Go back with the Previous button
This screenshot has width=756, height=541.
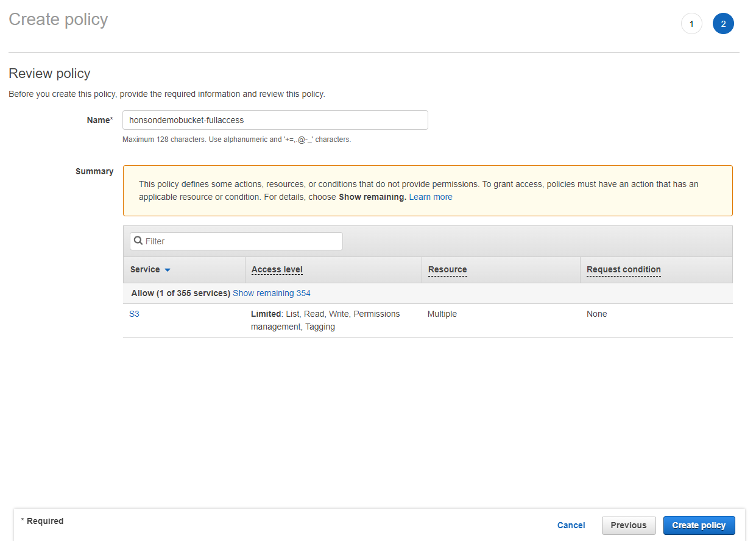(x=628, y=525)
